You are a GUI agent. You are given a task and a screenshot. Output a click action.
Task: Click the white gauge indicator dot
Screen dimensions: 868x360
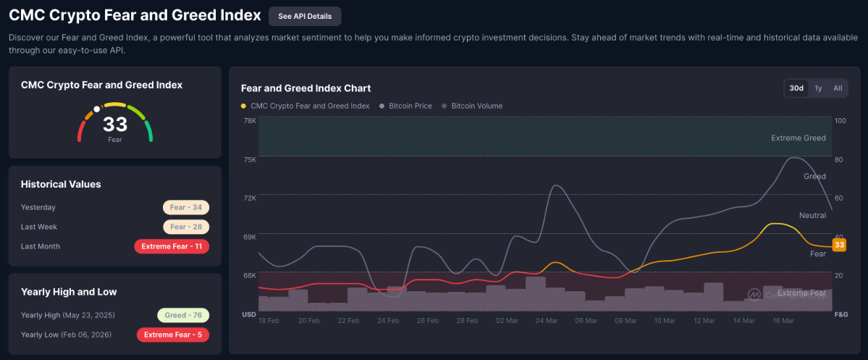click(x=97, y=109)
